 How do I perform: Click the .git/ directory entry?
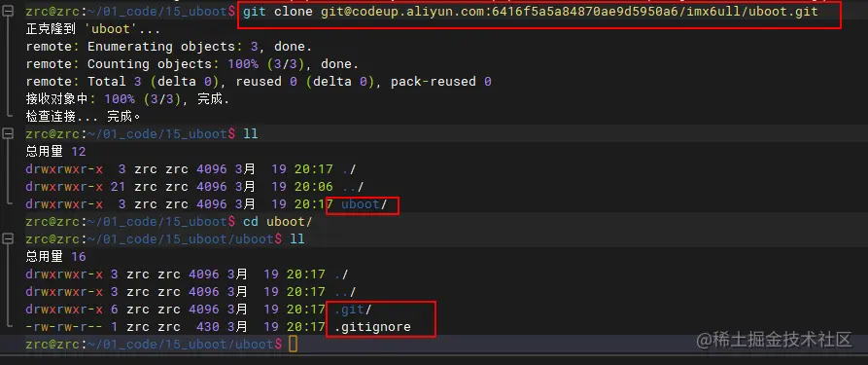[x=353, y=310]
